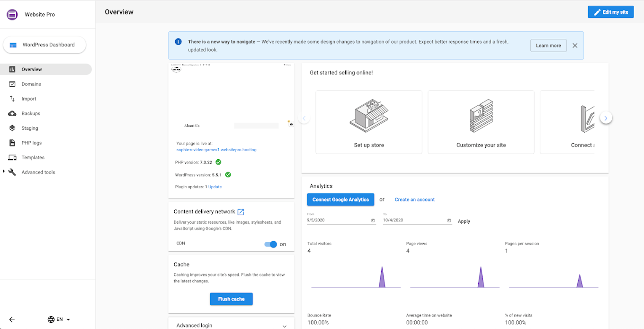644x329 pixels.
Task: Open the To date calendar picker icon
Action: [x=449, y=220]
